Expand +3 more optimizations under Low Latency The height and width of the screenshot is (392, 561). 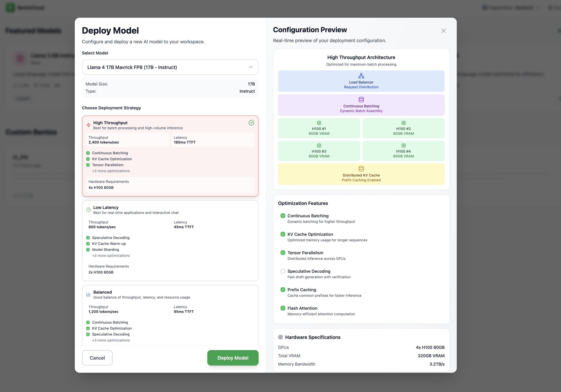click(x=111, y=256)
